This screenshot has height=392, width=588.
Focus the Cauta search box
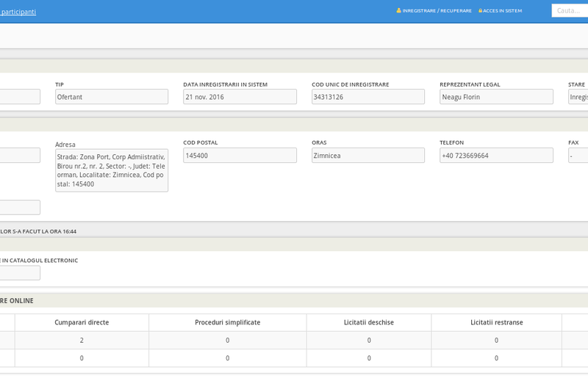[x=570, y=10]
